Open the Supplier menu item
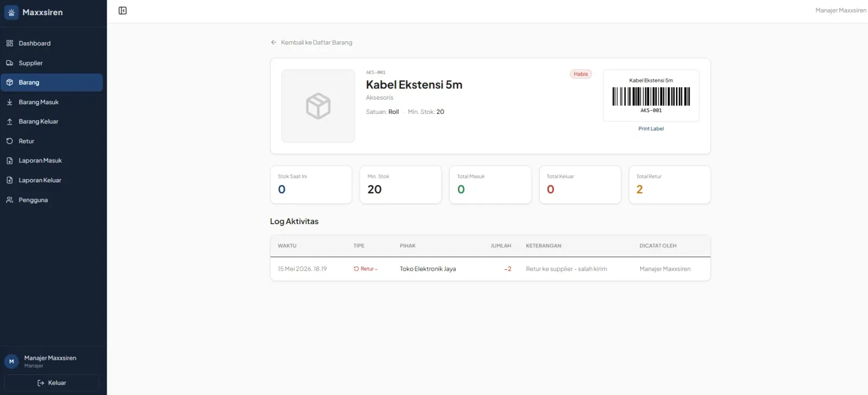The height and width of the screenshot is (395, 868). (x=52, y=63)
